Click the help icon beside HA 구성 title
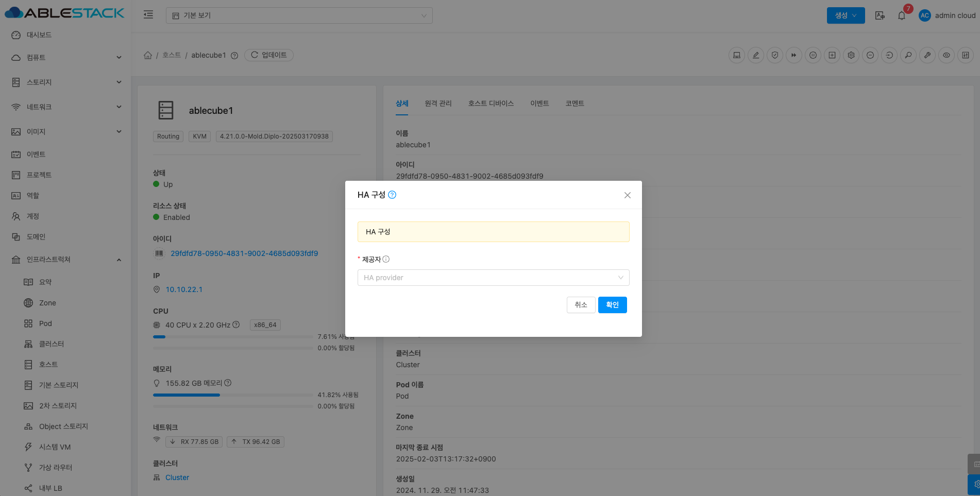Screen dimensions: 980x496 tap(392, 195)
